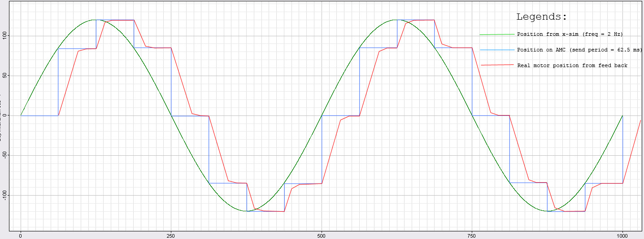Click the cut-off y-axis title at left edge

click(x=1, y=117)
